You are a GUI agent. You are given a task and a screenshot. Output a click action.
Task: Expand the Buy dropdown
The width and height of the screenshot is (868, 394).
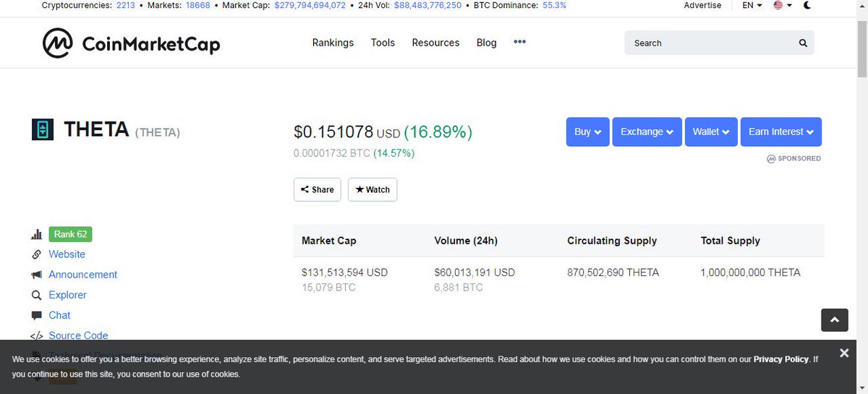tap(587, 132)
